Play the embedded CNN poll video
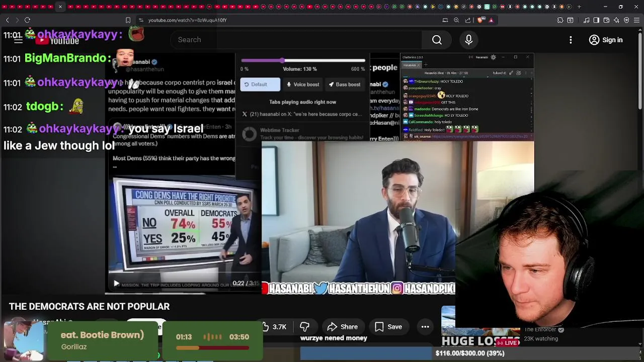Image resolution: width=644 pixels, height=362 pixels. 117,284
